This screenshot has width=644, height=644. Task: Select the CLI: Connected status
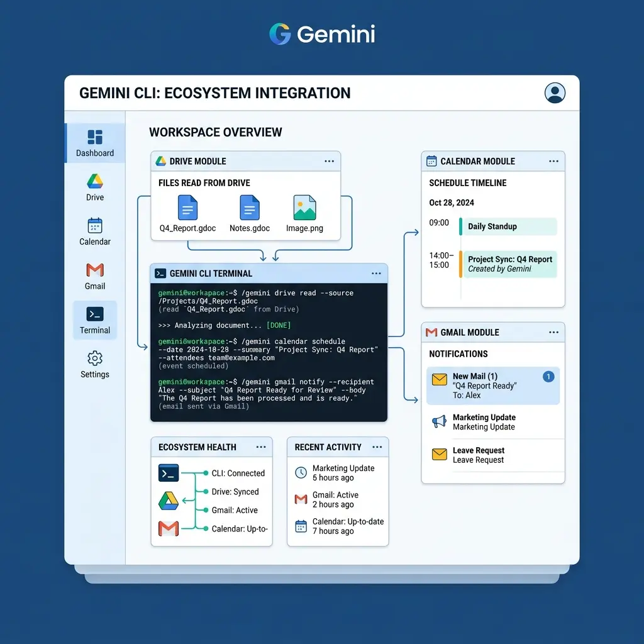(238, 473)
